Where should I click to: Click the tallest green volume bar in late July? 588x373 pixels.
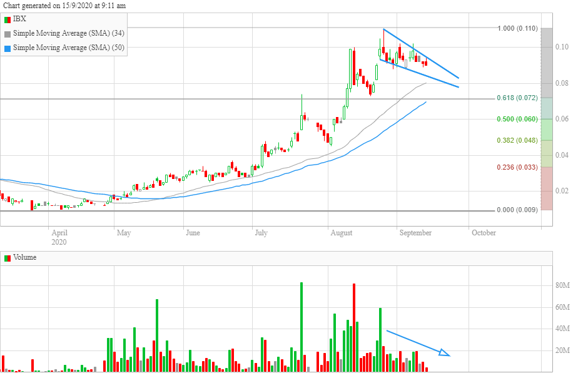click(x=302, y=327)
